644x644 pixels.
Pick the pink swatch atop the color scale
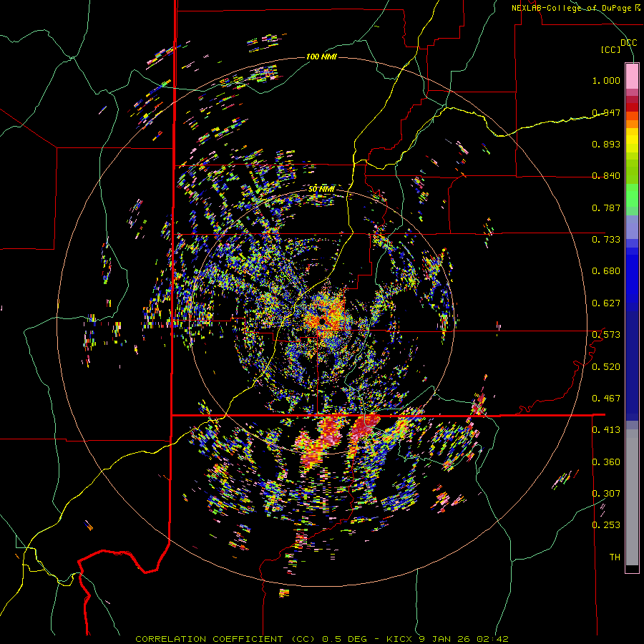[x=632, y=77]
